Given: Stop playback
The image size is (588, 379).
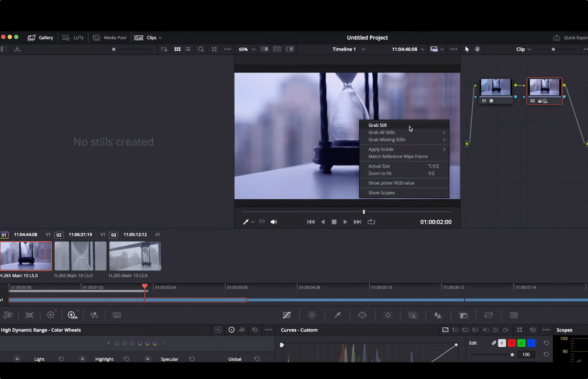Looking at the screenshot, I should (334, 222).
